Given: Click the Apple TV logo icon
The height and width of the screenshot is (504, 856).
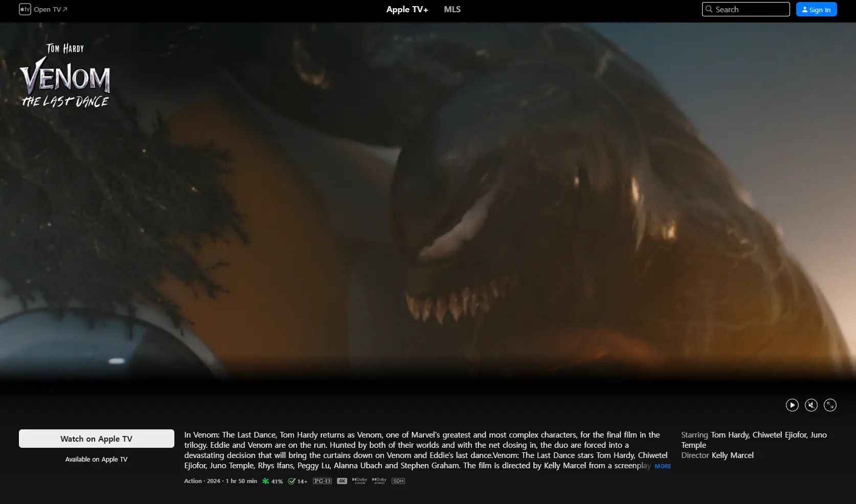Looking at the screenshot, I should coord(25,9).
